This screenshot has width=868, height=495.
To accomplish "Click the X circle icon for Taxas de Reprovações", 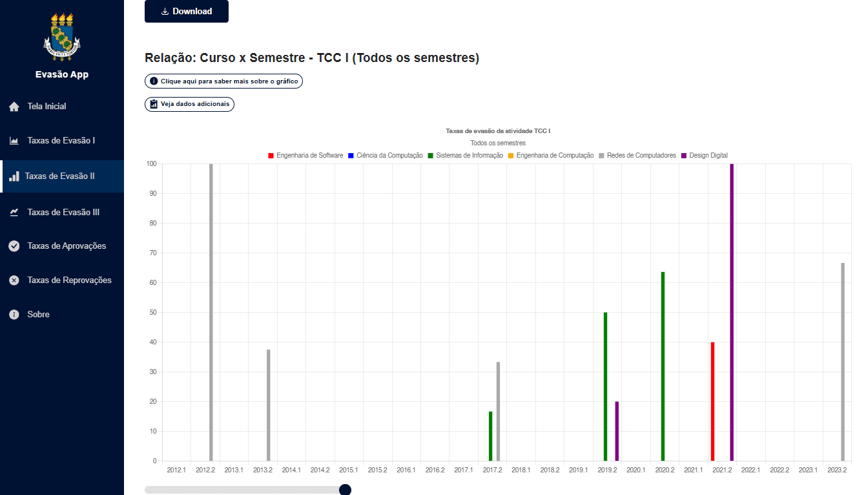I will [x=14, y=280].
